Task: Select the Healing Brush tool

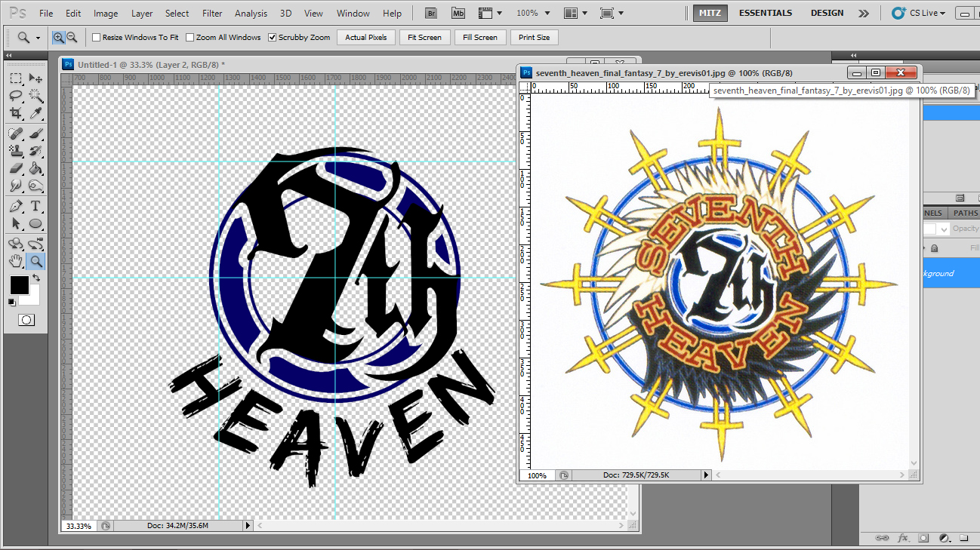Action: pos(16,134)
